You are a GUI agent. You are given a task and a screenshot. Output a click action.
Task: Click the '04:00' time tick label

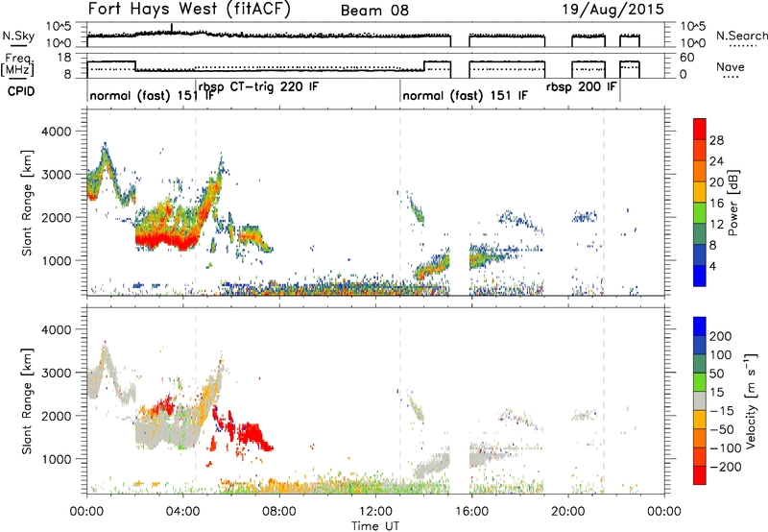click(x=183, y=512)
